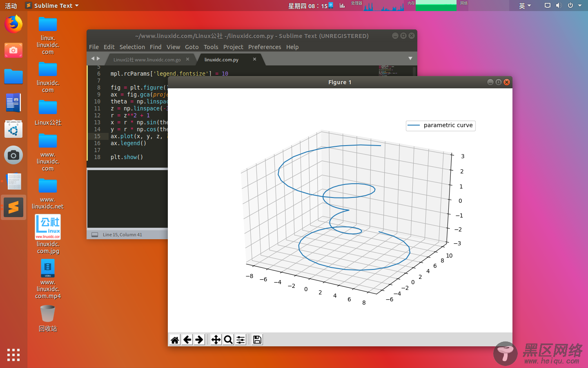588x368 pixels.
Task: Open the linuxidc.com desktop folder
Action: point(48,78)
